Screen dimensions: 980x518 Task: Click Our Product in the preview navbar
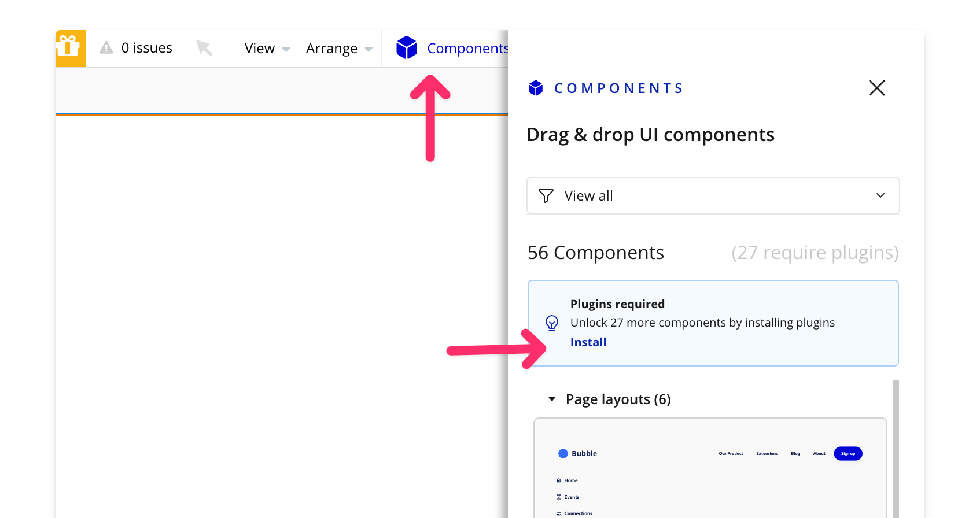[731, 454]
